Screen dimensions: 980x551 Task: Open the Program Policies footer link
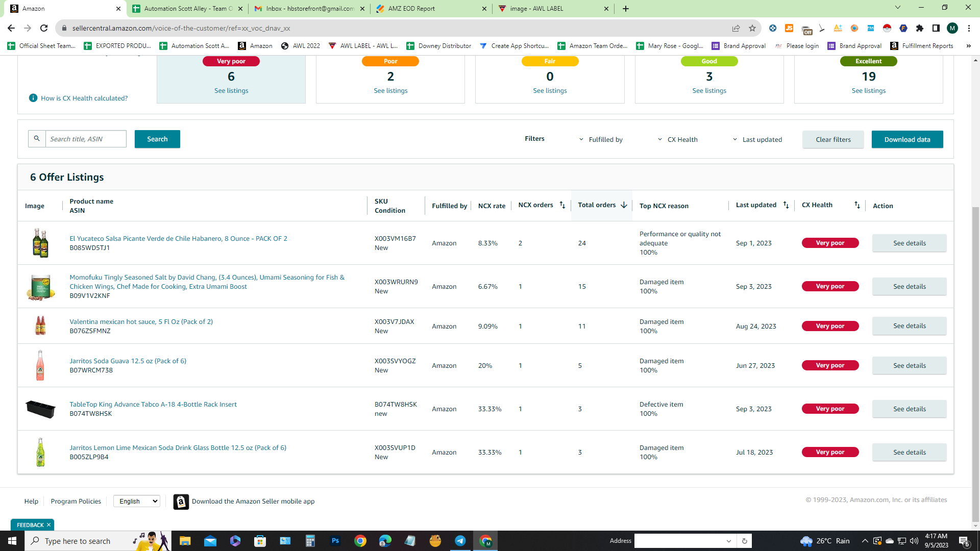coord(76,501)
